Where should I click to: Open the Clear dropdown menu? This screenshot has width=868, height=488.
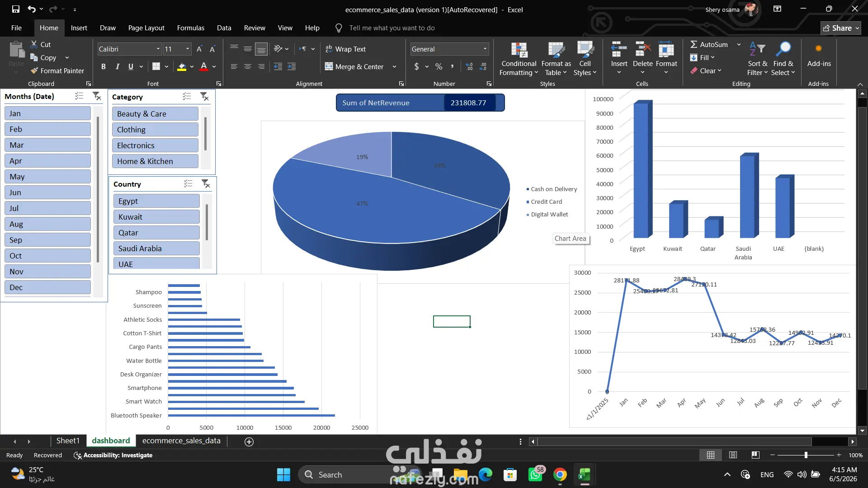[706, 70]
